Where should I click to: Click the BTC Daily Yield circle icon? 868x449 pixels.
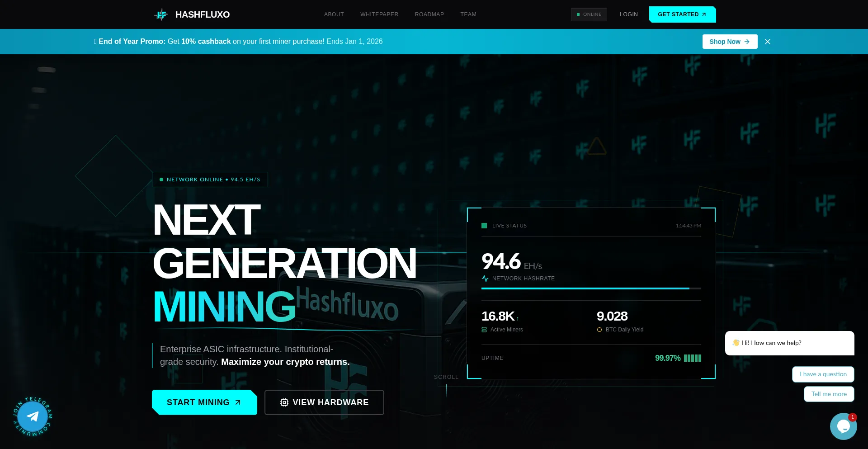click(600, 330)
